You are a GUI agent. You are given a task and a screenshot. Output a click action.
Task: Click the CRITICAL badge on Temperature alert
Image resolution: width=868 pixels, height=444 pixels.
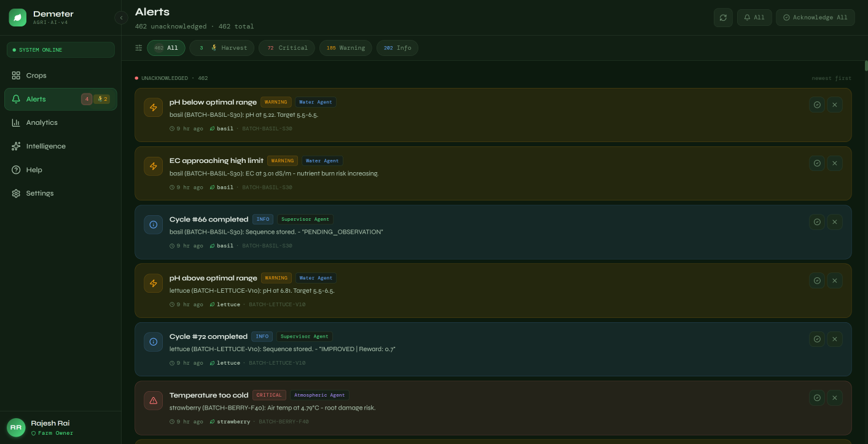269,395
